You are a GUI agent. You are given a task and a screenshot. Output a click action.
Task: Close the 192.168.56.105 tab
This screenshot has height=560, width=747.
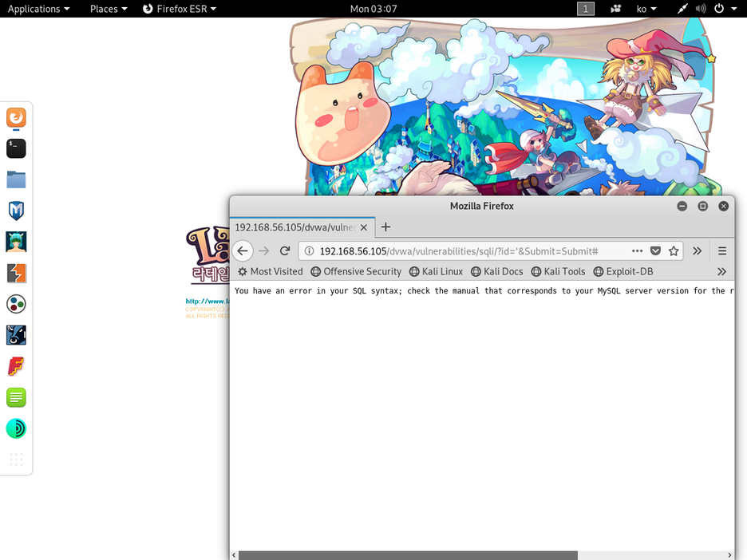(364, 227)
